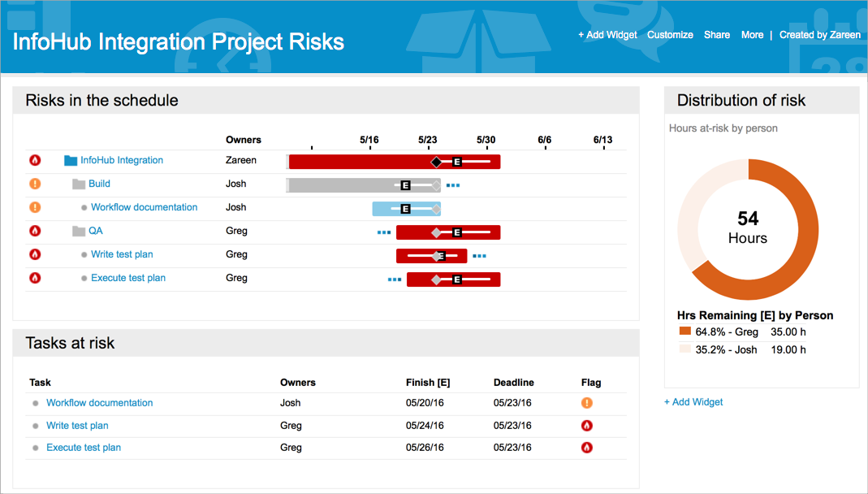Click the black diamond on InfoHub Integration's bar
The width and height of the screenshot is (868, 494).
(x=436, y=161)
